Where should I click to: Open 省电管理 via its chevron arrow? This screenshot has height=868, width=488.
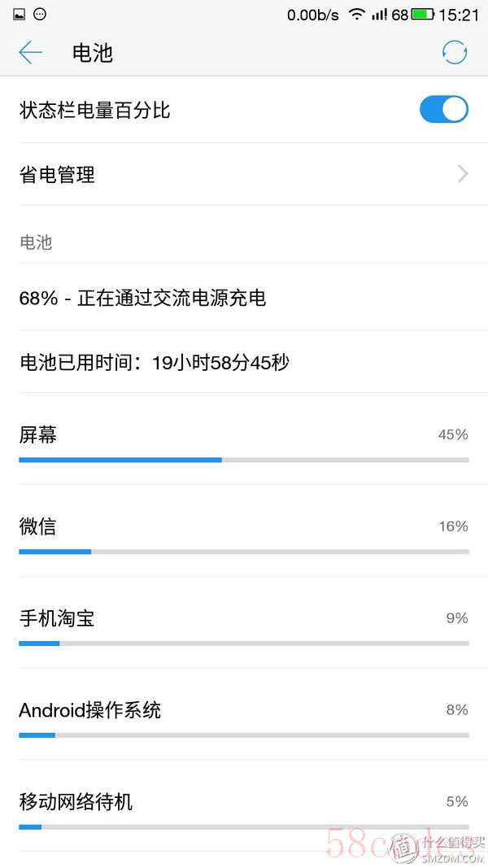462,174
